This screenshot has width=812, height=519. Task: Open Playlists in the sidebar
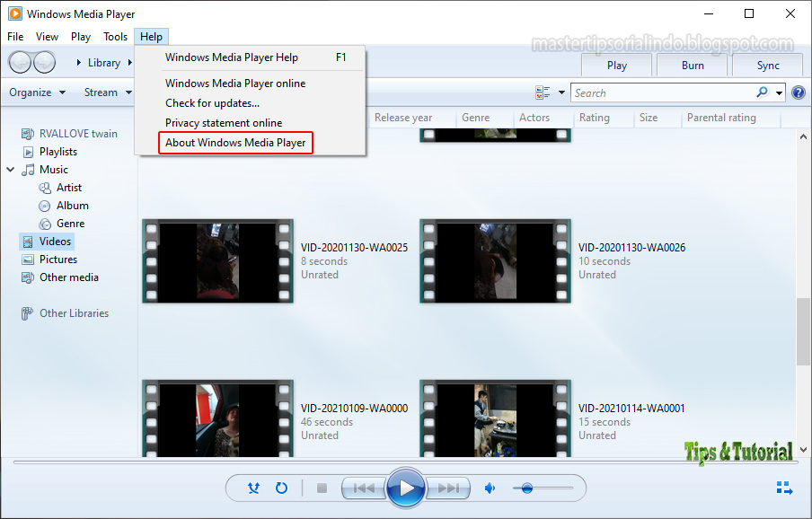(x=49, y=152)
